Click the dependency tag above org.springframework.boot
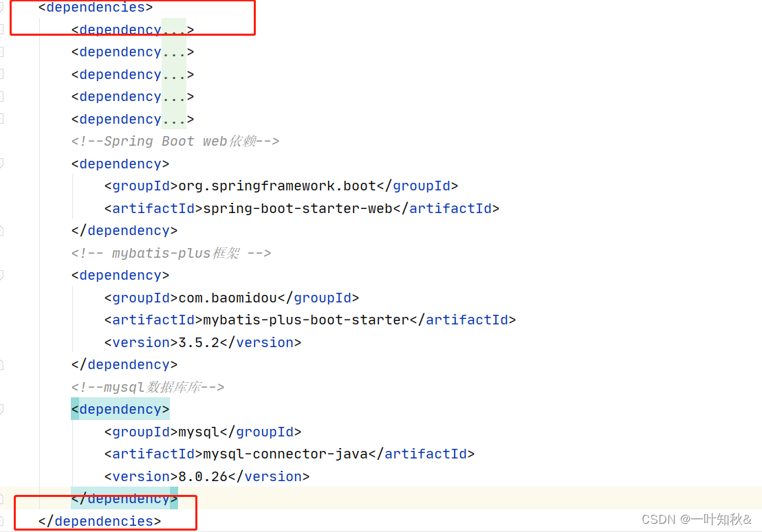Screen dimensions: 762x532 click(x=120, y=164)
